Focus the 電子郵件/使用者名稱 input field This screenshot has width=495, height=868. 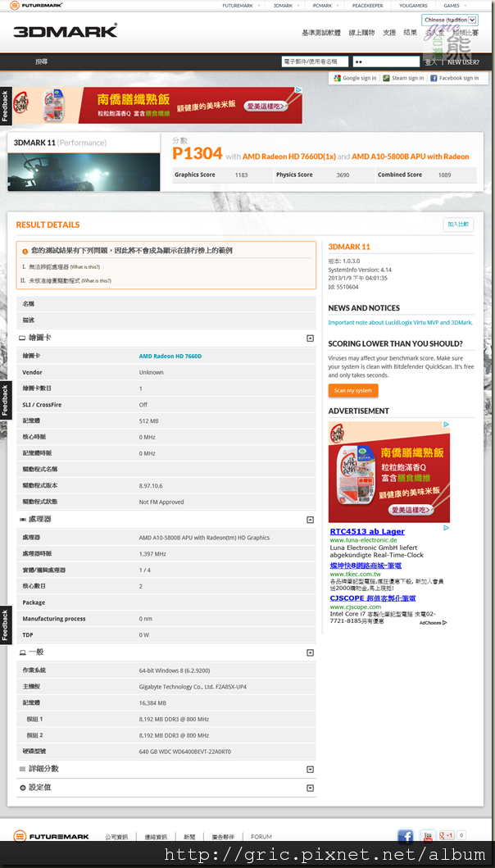[315, 62]
